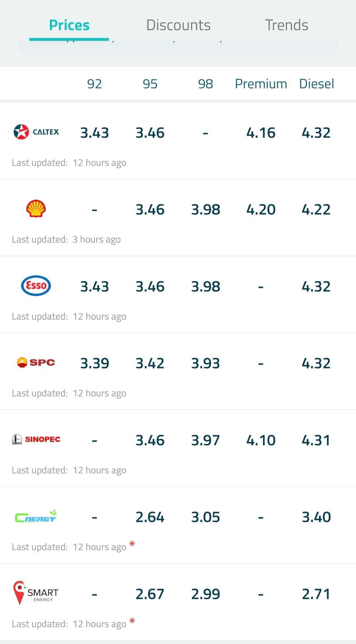Tap red asterisk beside Smart Energy update time
Image resolution: width=356 pixels, height=644 pixels.
point(132,620)
